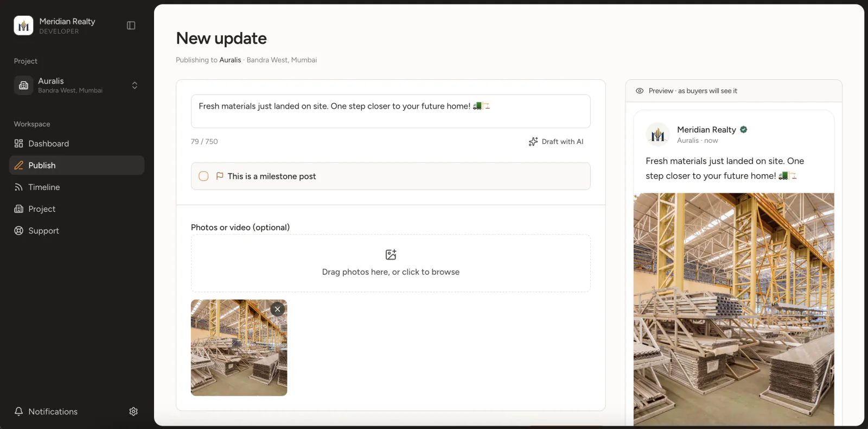Click the 'Workspace' section label

coord(32,124)
